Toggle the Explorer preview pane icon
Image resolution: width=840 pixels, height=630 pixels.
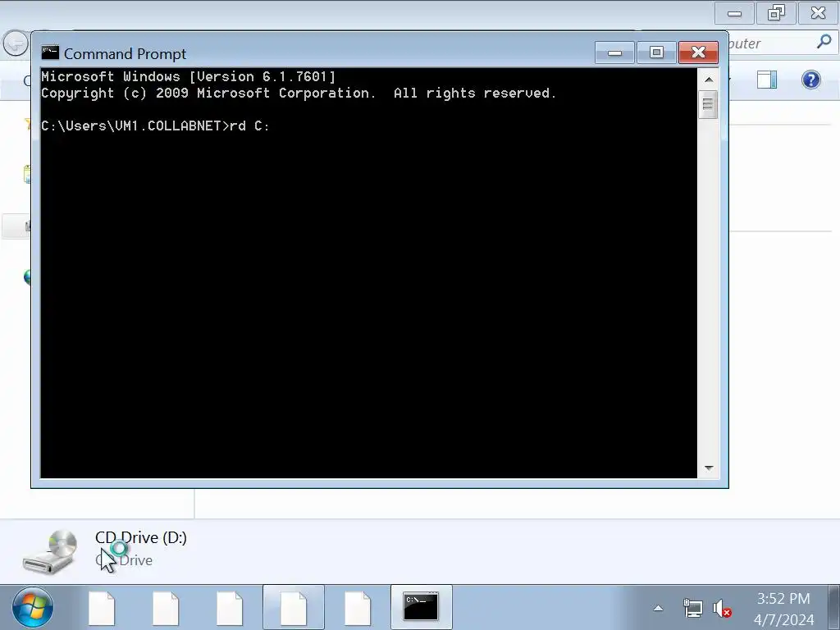[x=767, y=80]
